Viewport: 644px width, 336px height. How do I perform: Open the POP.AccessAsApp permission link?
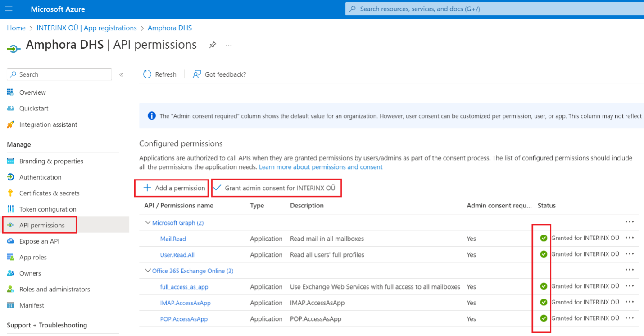pyautogui.click(x=184, y=319)
